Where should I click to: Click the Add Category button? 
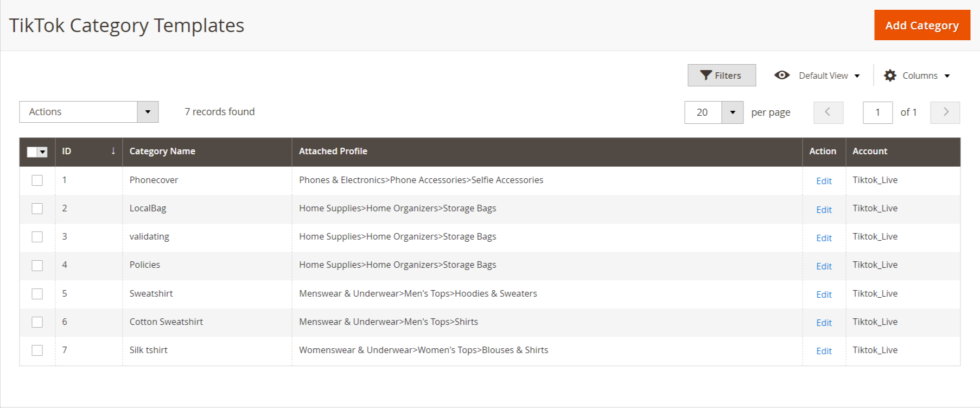pos(921,26)
